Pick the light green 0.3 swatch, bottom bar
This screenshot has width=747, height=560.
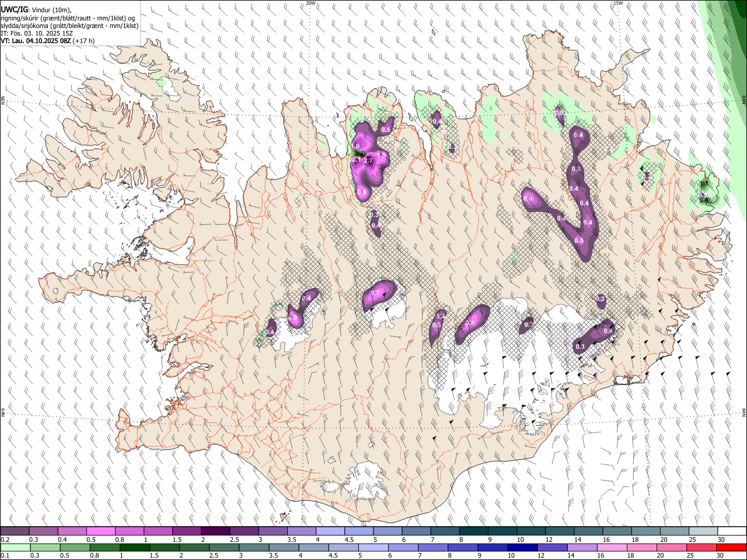[x=46, y=547]
